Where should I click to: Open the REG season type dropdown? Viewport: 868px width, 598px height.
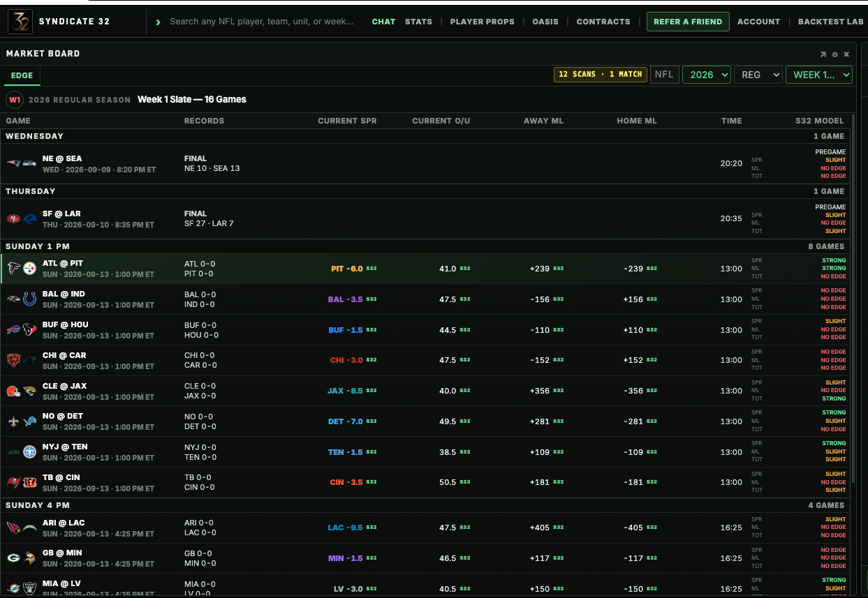(x=758, y=75)
